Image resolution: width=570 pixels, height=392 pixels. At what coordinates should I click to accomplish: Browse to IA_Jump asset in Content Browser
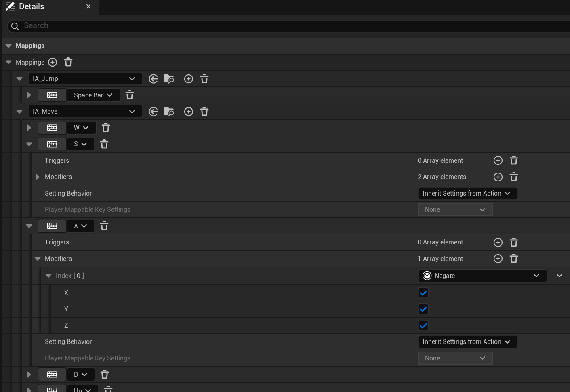point(169,79)
